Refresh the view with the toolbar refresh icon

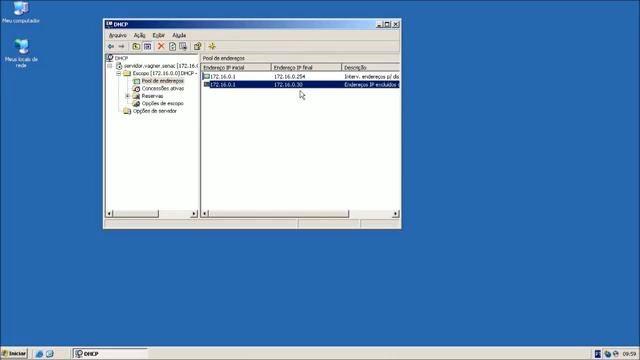click(172, 47)
